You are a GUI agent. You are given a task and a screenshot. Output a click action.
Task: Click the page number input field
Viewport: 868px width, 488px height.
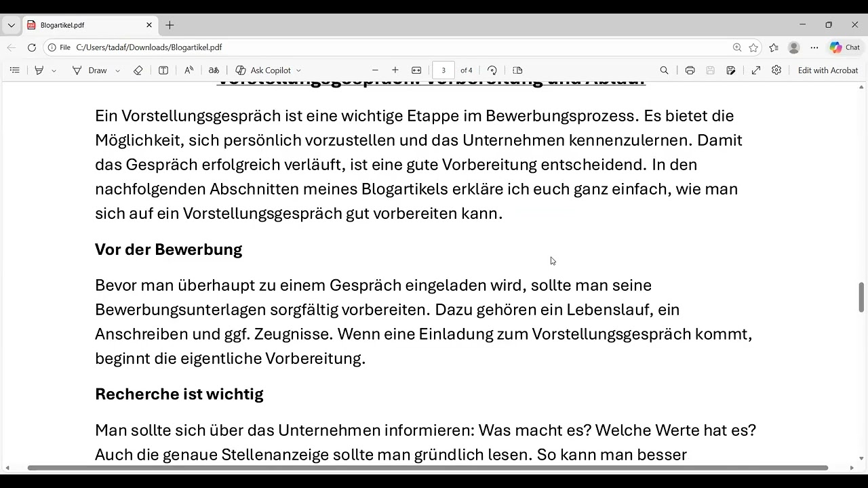443,70
